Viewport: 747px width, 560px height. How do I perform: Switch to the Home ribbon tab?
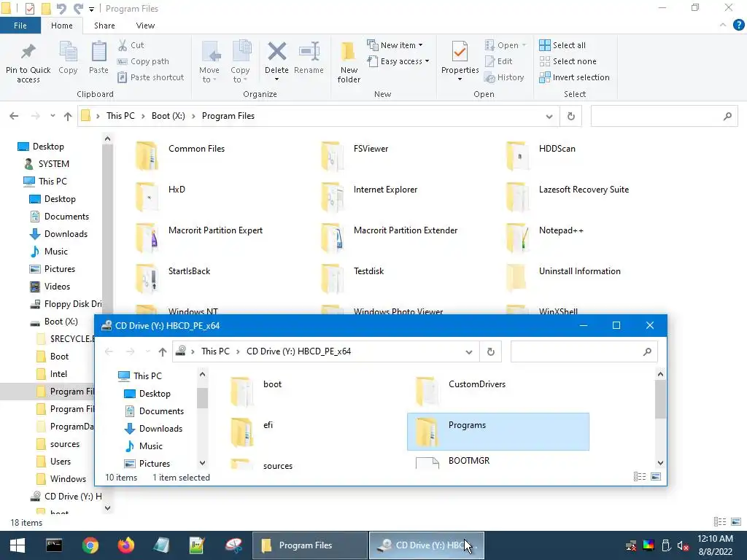[x=62, y=26]
